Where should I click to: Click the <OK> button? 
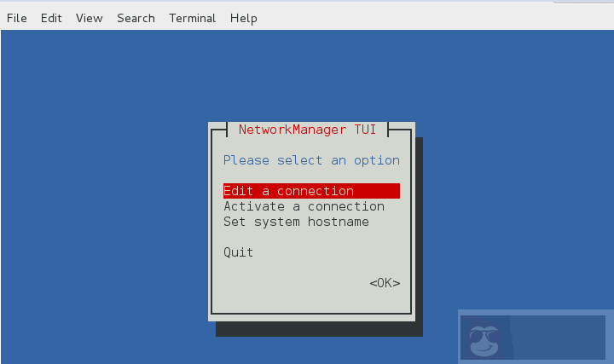tap(385, 283)
